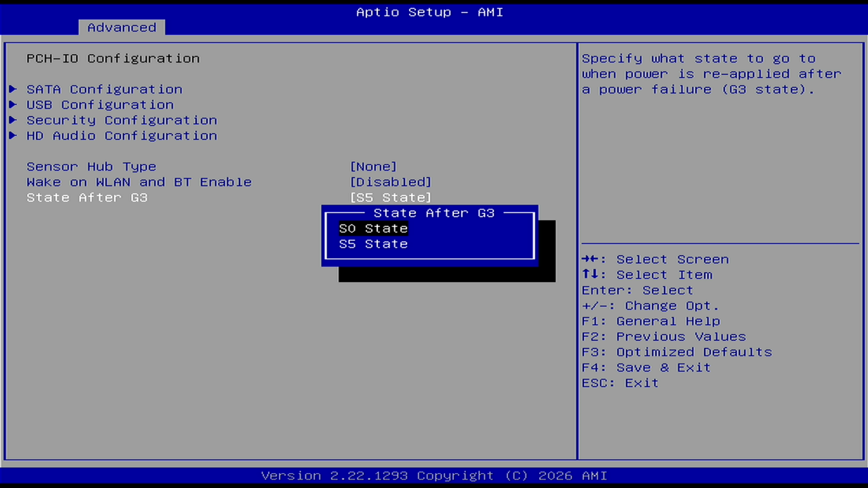Click the F3: Optimized Defaults hint
Screen dimensions: 868x488
[677, 352]
